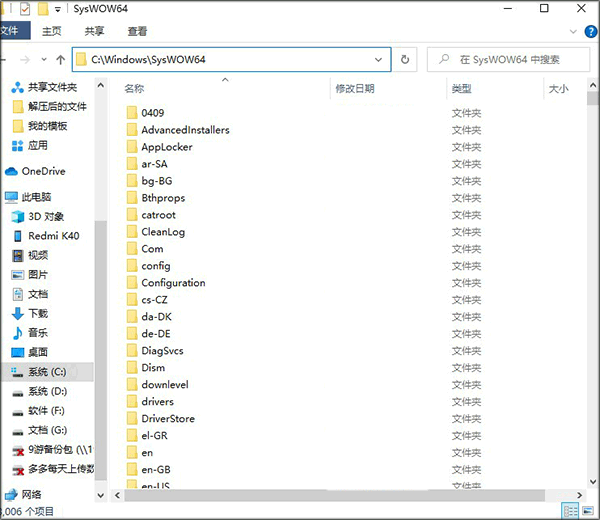The height and width of the screenshot is (520, 600).
Task: Select the 文档 (G:) drive
Action: (39, 430)
